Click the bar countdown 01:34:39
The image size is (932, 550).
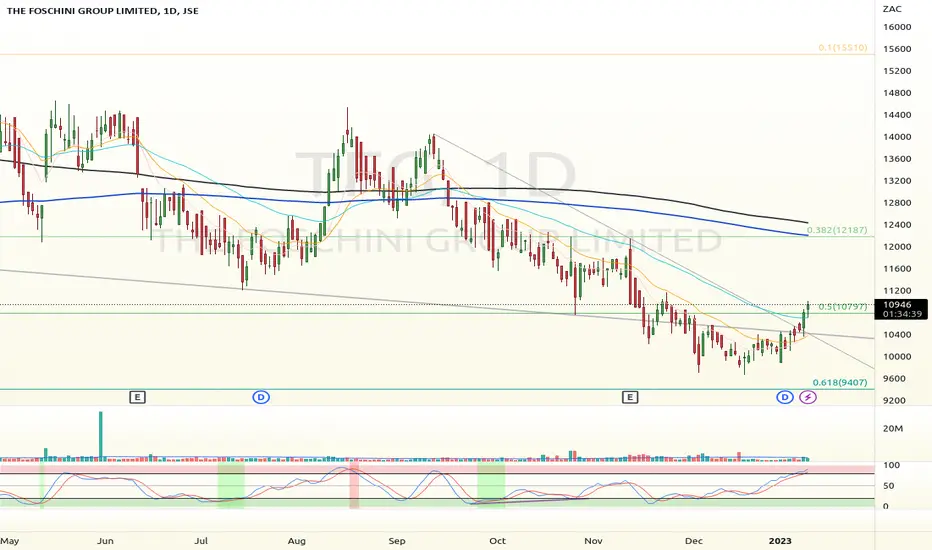click(x=902, y=314)
